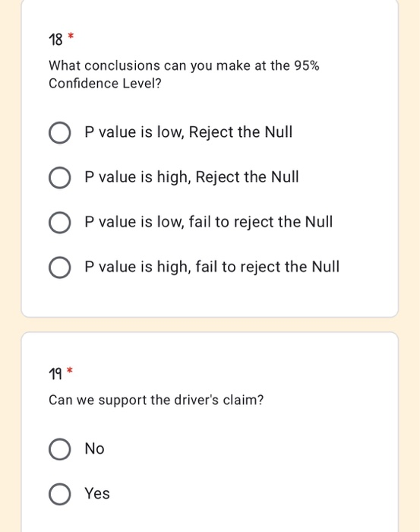Select radio circle for 'P value is high, Reject the Null'
Viewport: 420px width, 532px height.
tap(60, 177)
